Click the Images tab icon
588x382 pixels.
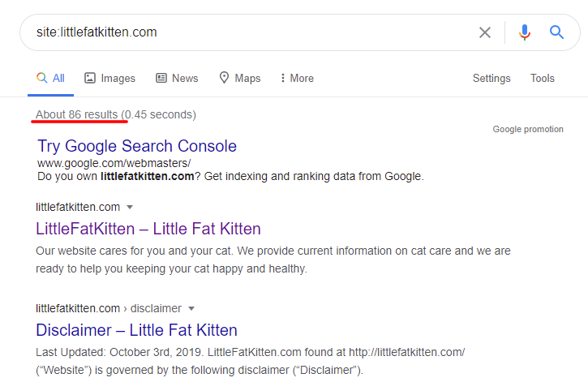tap(90, 79)
